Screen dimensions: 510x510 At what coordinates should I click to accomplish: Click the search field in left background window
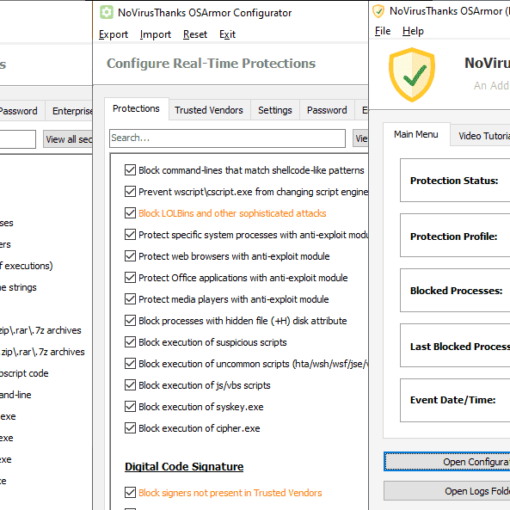[x=18, y=139]
